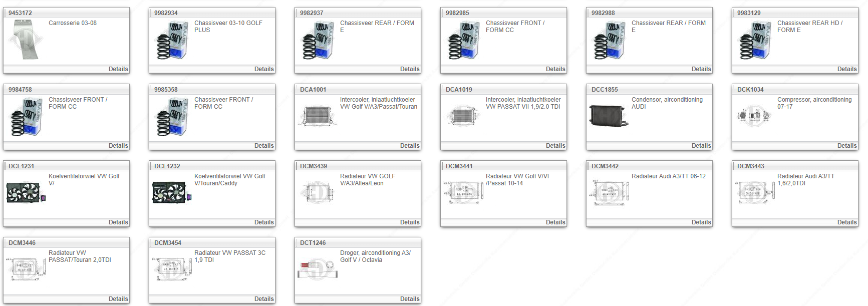This screenshot has width=868, height=306.
Task: Click the intercooler image for DCA1001
Action: coord(317,116)
